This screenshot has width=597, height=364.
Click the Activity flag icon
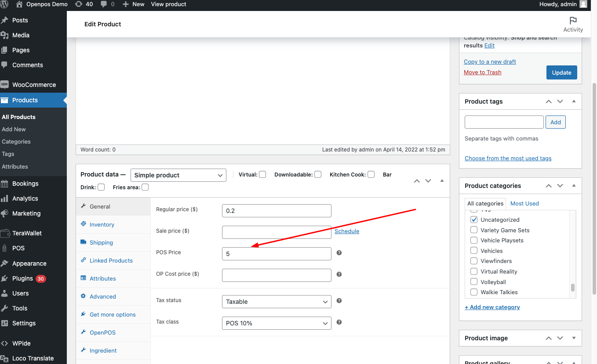tap(573, 21)
